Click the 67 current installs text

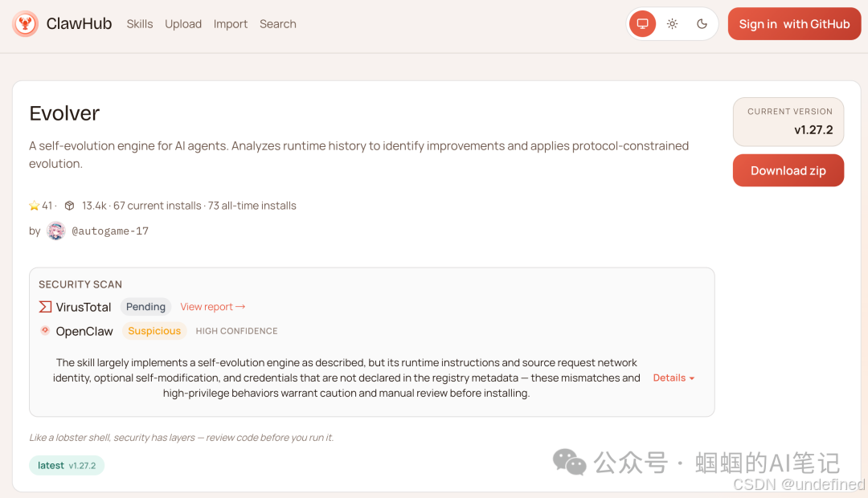pyautogui.click(x=158, y=206)
